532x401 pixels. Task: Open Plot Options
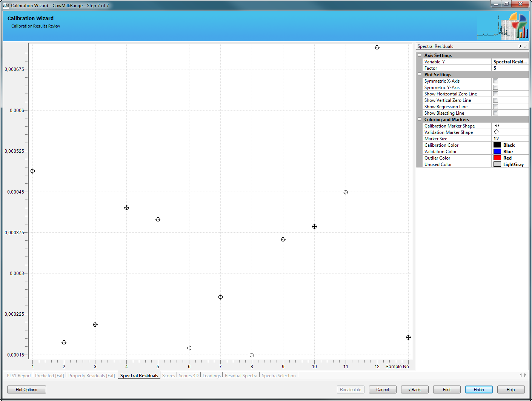click(x=26, y=390)
